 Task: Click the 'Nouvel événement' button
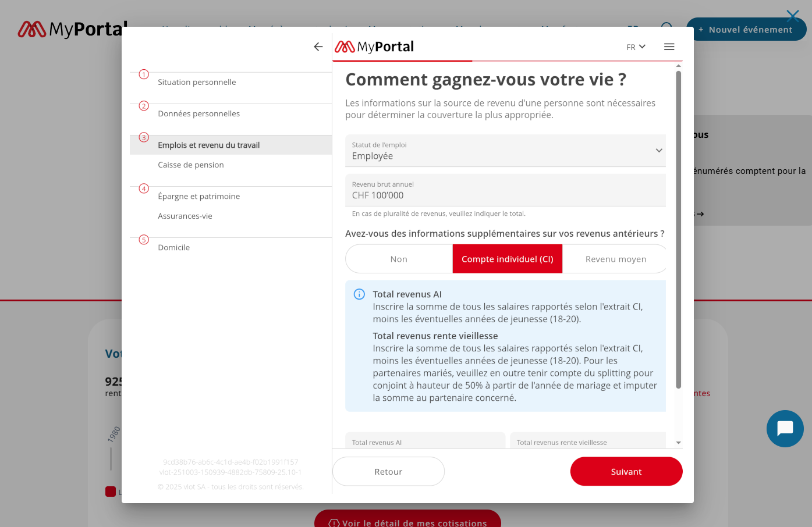click(746, 29)
